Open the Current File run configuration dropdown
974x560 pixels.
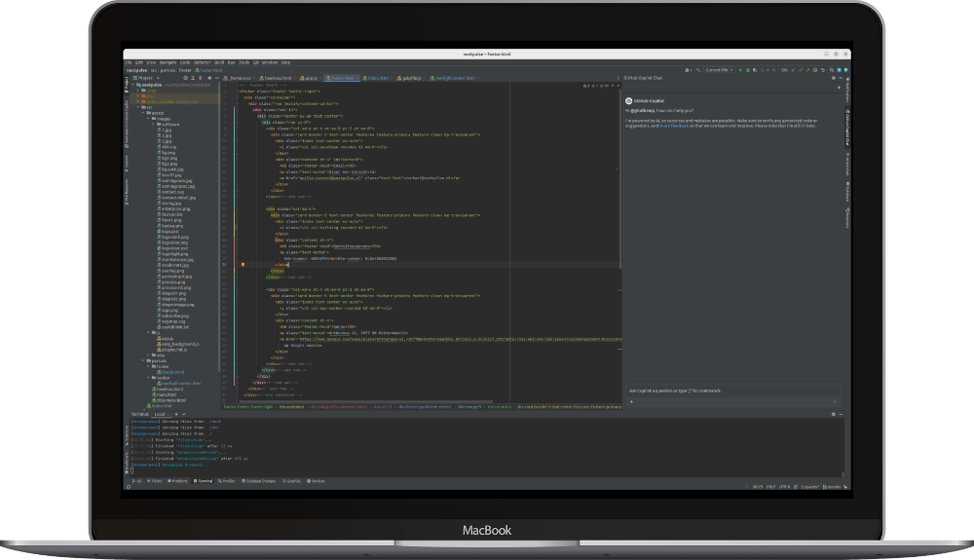click(x=717, y=70)
